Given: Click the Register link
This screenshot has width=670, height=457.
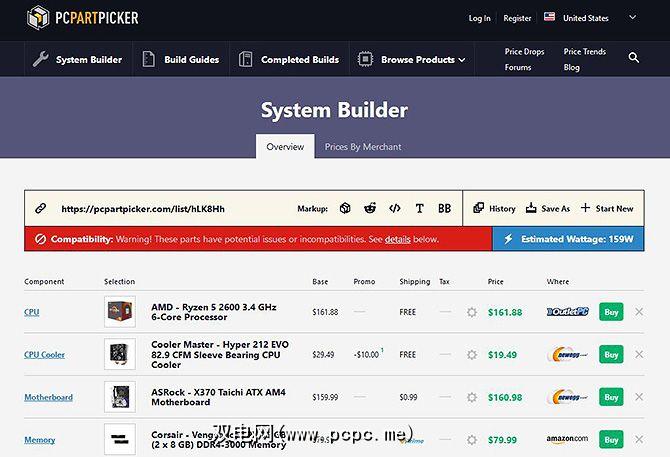Looking at the screenshot, I should tap(517, 18).
